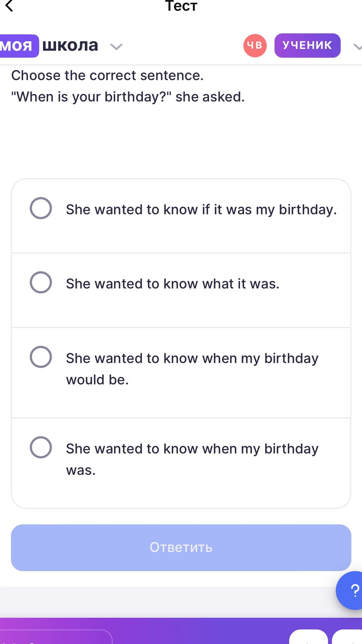Expand the chevron next to Моя школа

[x=116, y=46]
